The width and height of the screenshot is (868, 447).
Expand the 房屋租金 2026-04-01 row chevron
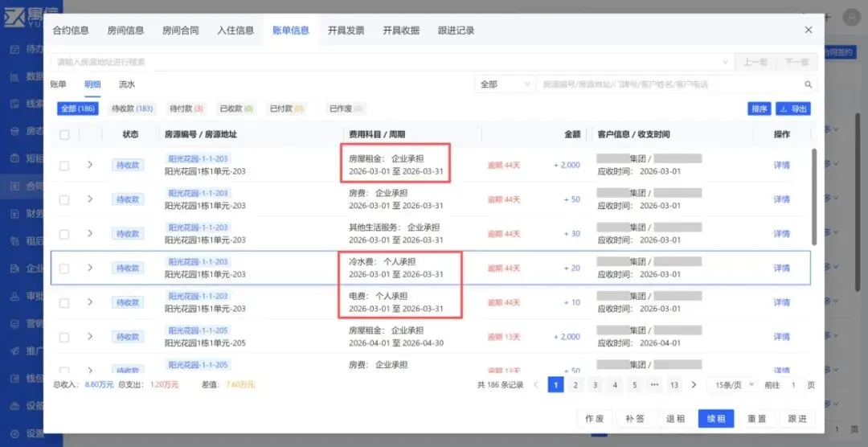[90, 336]
